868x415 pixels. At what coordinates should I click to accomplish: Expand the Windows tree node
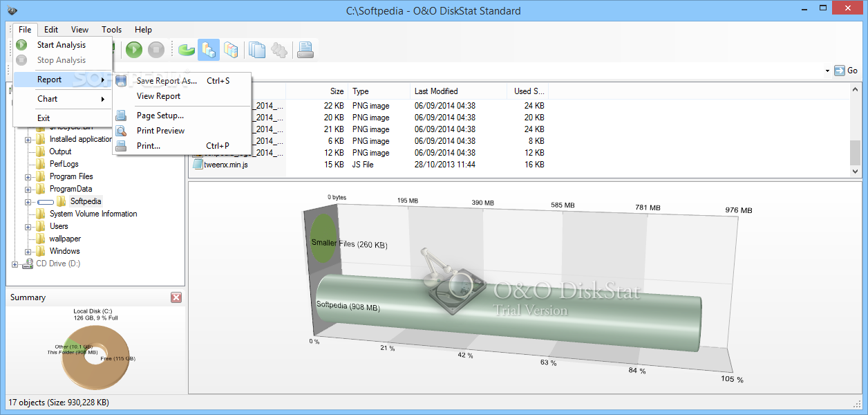pyautogui.click(x=28, y=251)
